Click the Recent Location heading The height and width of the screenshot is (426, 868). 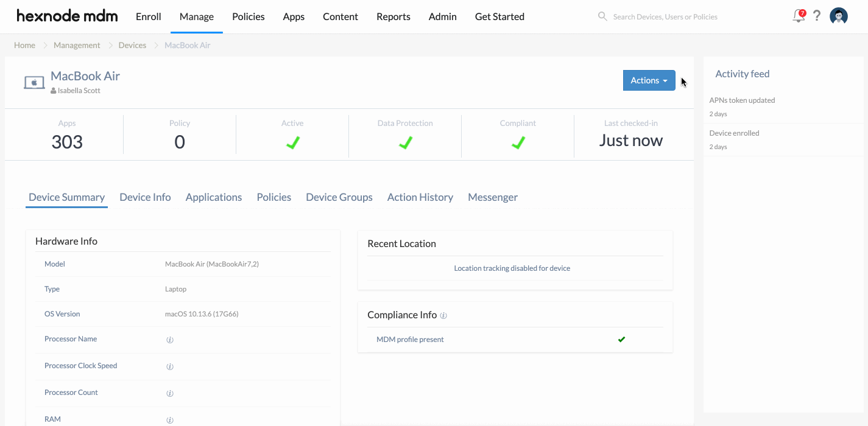tap(401, 243)
